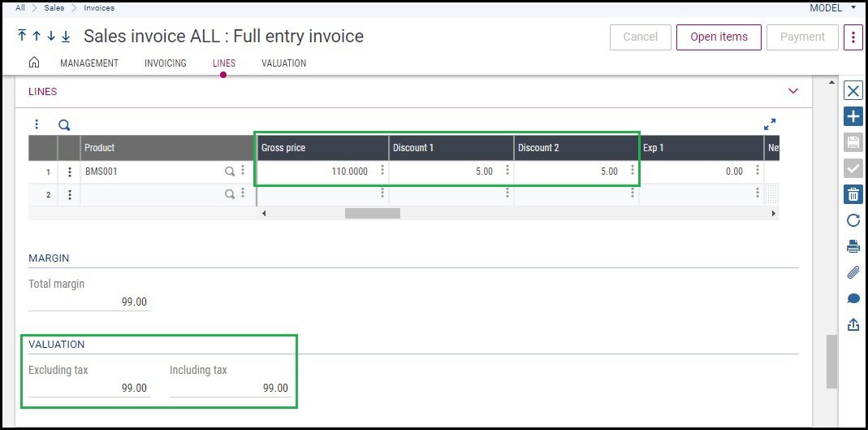Click the plus new record icon

pos(853,116)
